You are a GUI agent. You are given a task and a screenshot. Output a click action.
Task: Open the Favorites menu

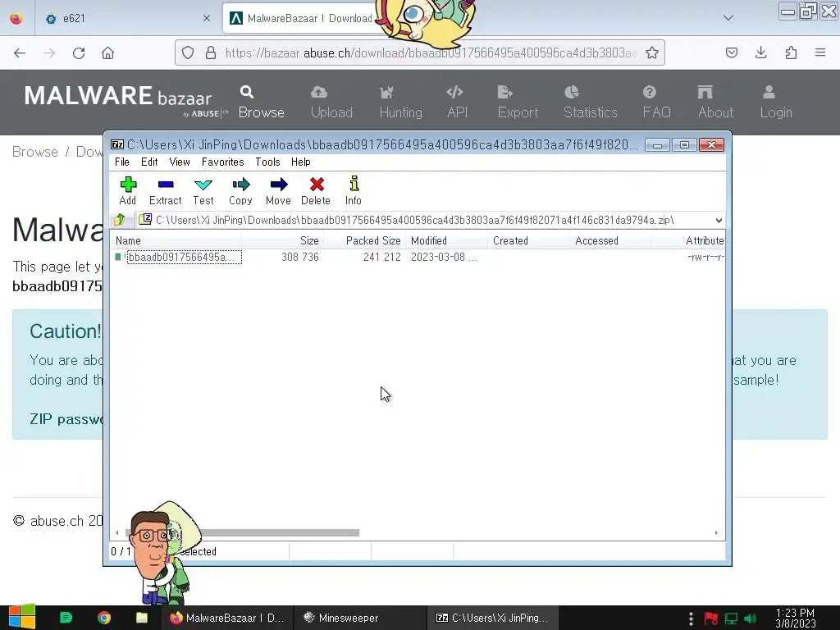(x=222, y=162)
